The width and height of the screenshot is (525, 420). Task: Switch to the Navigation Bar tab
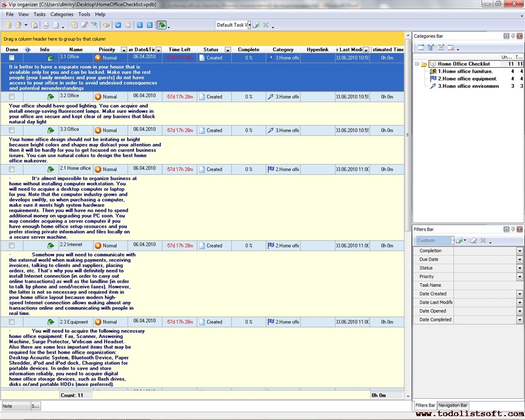click(452, 405)
